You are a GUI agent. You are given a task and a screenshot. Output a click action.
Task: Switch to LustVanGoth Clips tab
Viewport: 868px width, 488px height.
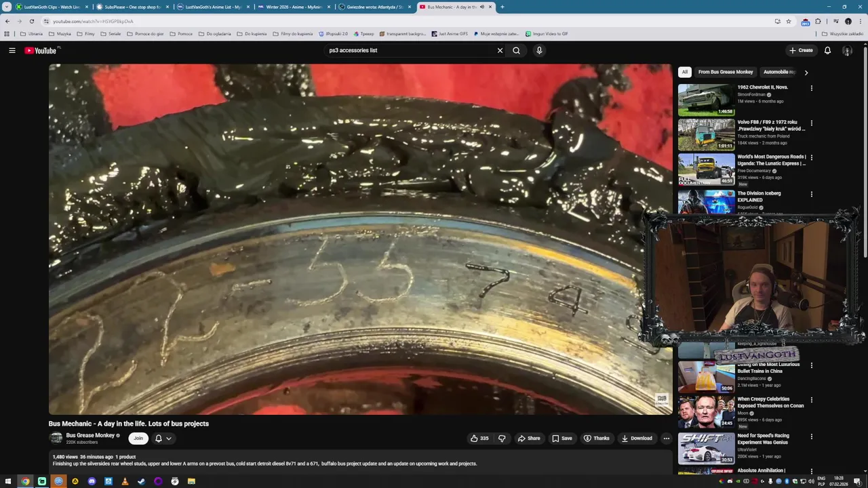click(x=51, y=7)
